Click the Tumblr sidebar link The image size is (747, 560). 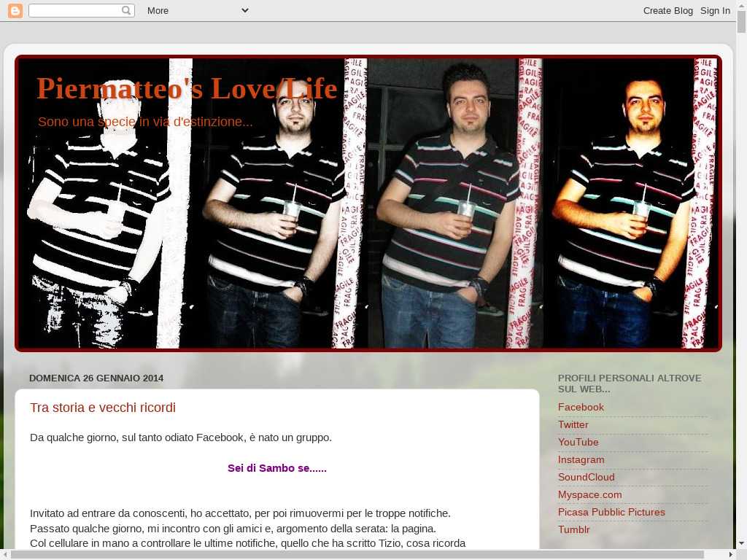[573, 529]
